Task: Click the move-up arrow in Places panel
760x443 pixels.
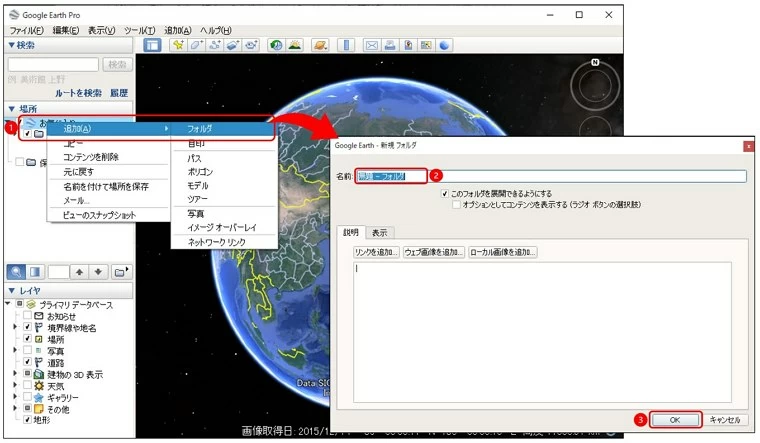Action: (x=79, y=272)
